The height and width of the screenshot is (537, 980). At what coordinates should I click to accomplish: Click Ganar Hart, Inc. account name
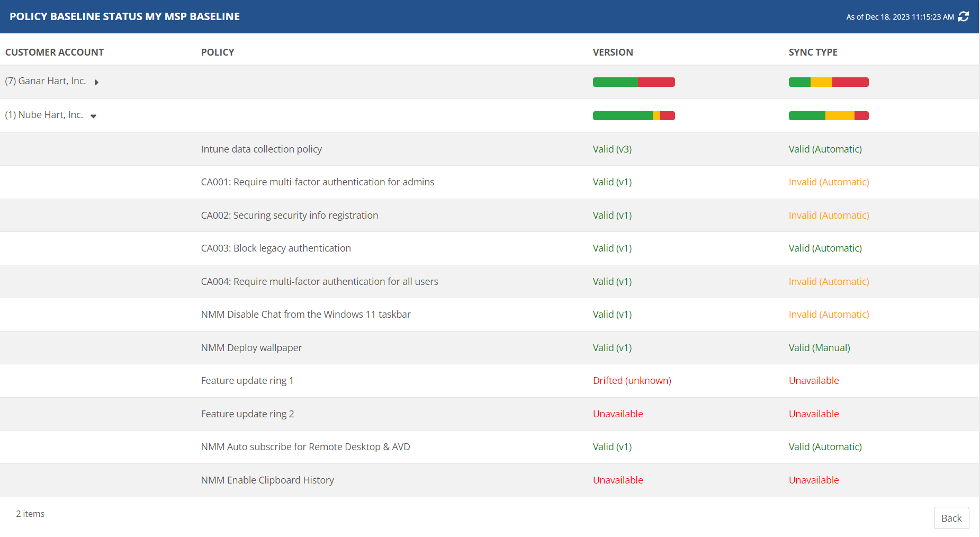(x=51, y=81)
